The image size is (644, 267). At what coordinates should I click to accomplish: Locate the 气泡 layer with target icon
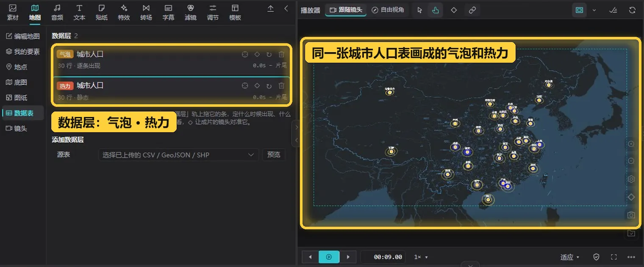coord(244,54)
